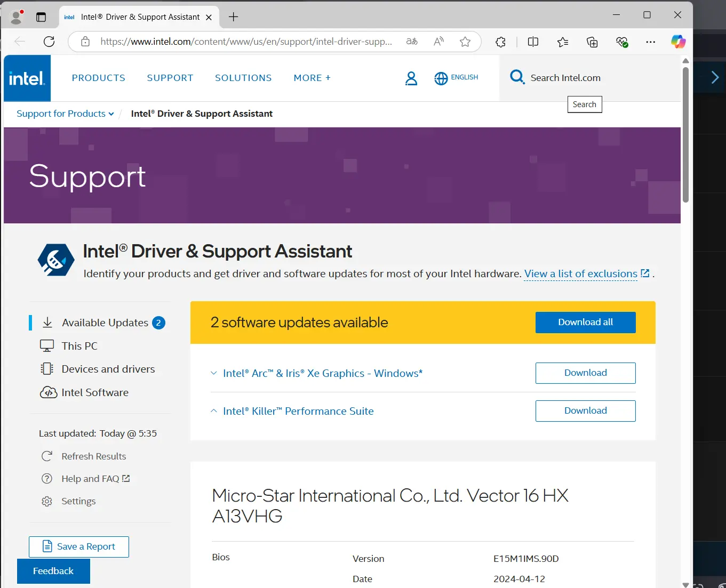Viewport: 726px width, 588px height.
Task: Open the translate page icon
Action: [412, 42]
